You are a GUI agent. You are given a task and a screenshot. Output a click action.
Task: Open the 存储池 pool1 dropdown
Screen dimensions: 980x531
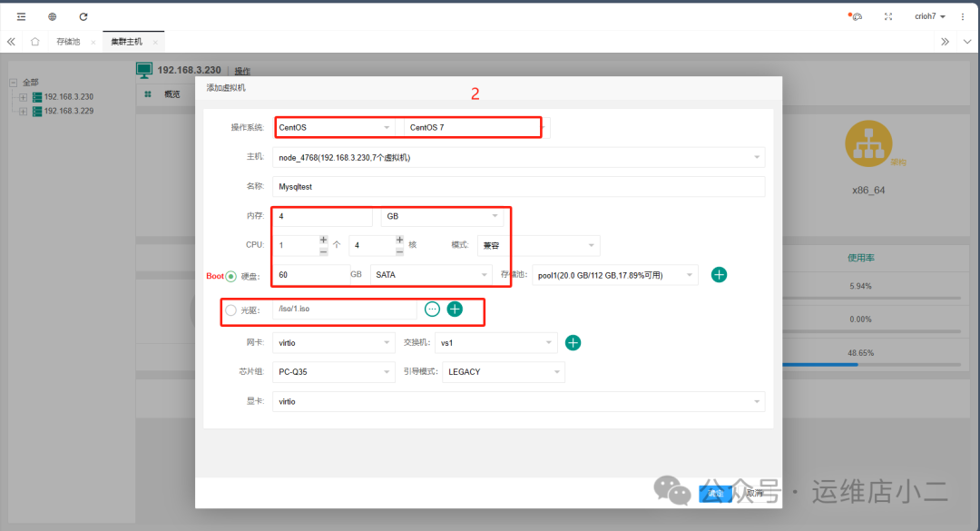pyautogui.click(x=615, y=275)
